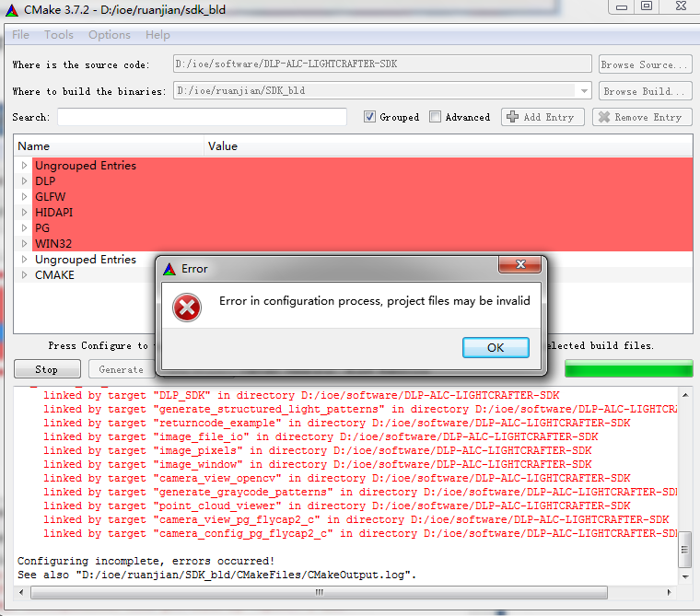Viewport: 700px width, 616px height.
Task: Click the output log scroll down arrow
Action: [x=685, y=576]
